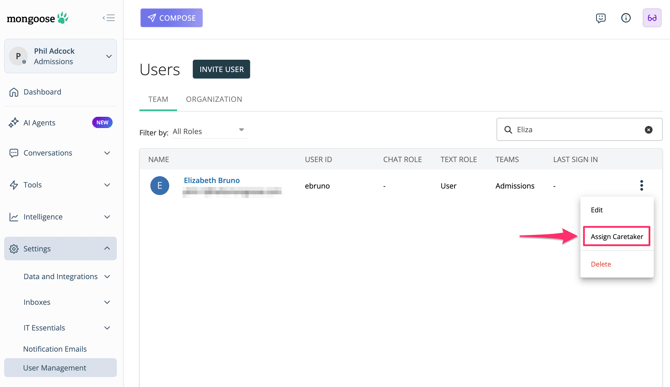This screenshot has height=387, width=670.
Task: Sort by the NAME column header
Action: pos(159,159)
